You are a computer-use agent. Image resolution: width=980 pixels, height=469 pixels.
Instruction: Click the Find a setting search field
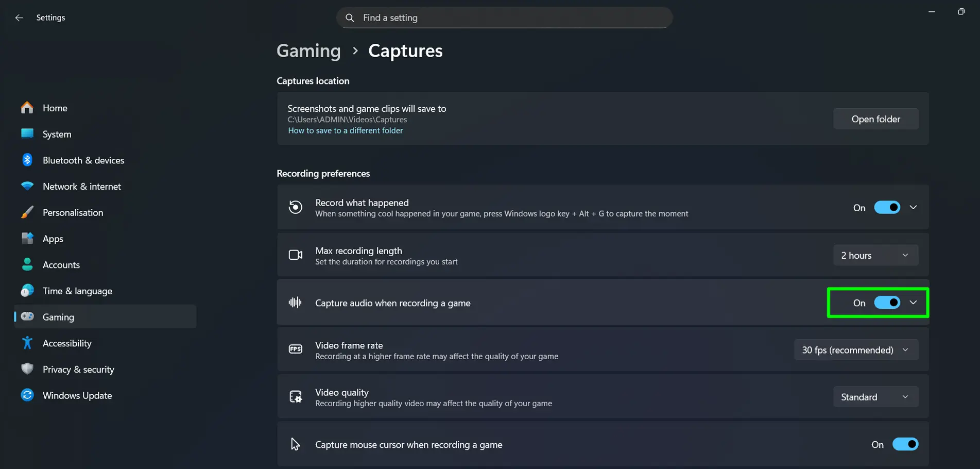(504, 17)
